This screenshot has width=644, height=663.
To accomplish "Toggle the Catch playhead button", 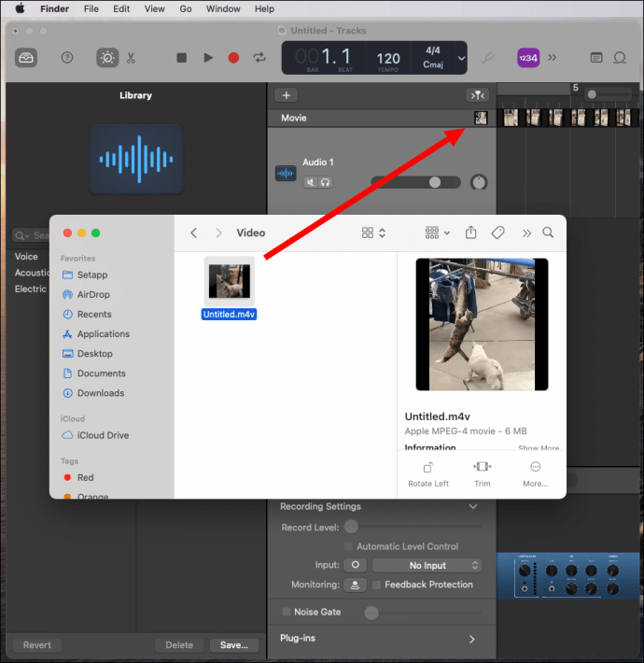I will [x=478, y=95].
